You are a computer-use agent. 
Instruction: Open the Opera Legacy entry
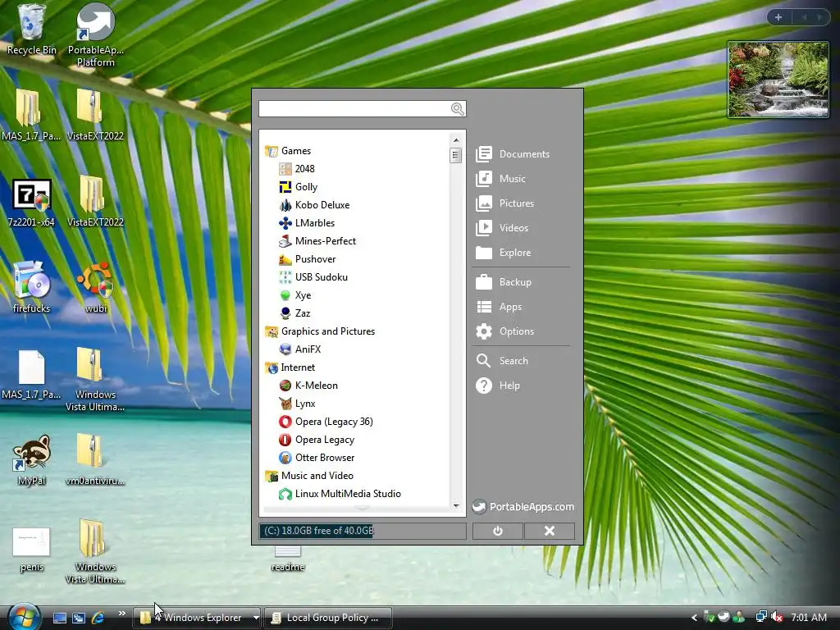tap(317, 440)
